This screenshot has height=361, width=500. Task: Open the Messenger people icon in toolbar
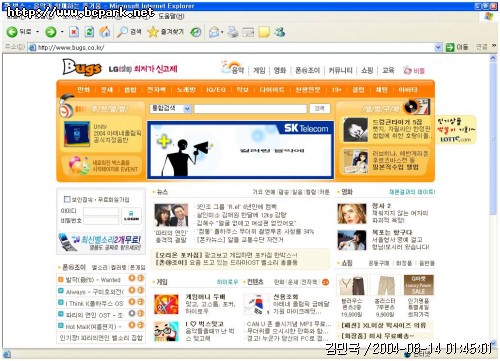pyautogui.click(x=279, y=32)
